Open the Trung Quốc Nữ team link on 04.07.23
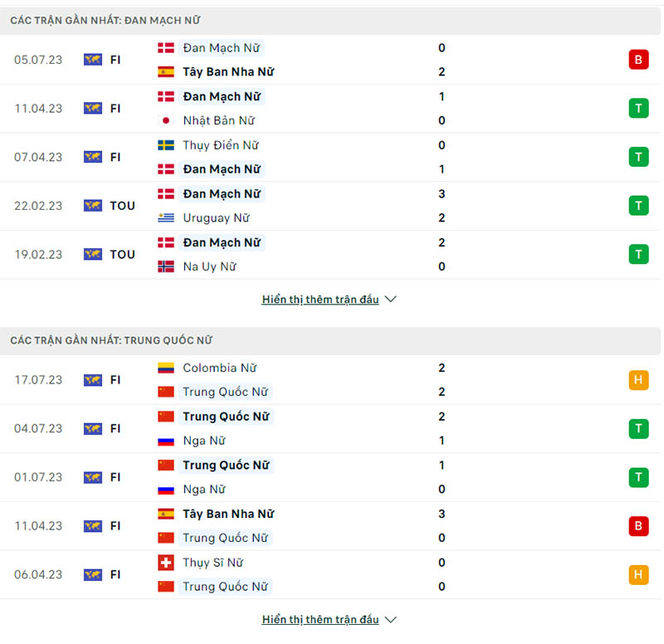 click(226, 417)
